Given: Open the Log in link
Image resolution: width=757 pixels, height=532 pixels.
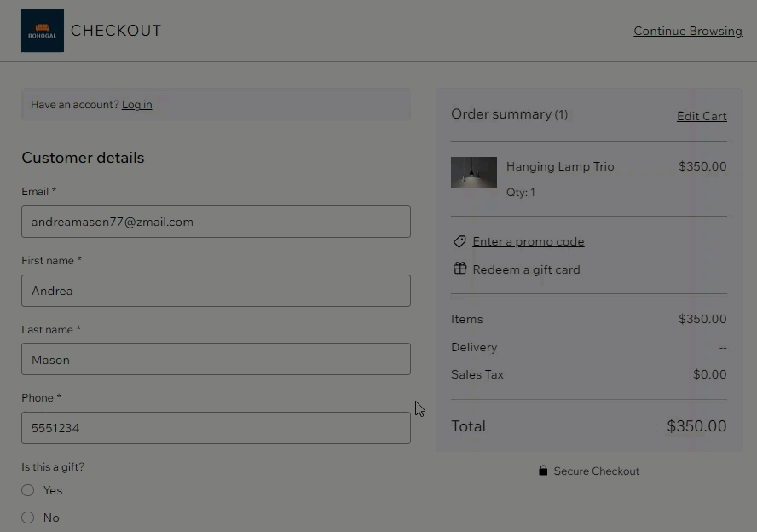Looking at the screenshot, I should [x=136, y=105].
